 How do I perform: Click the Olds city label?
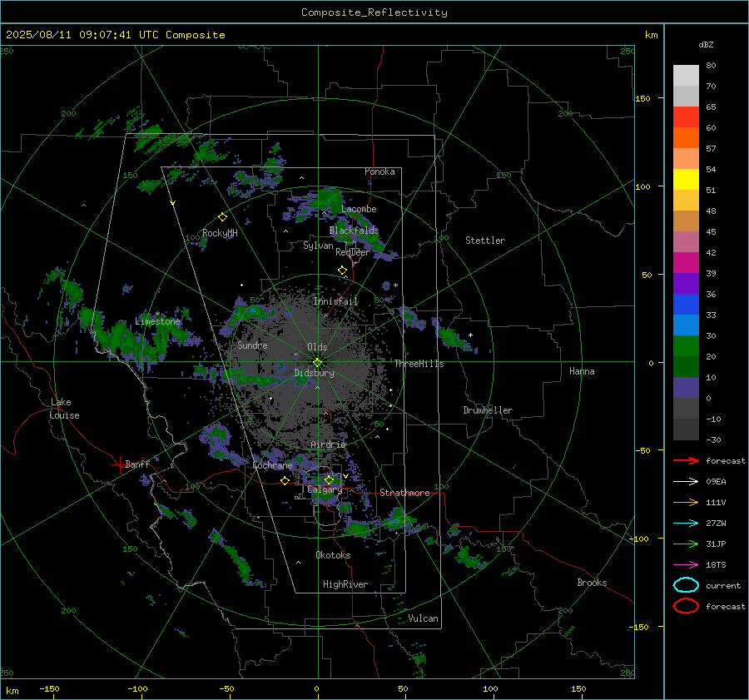coord(317,347)
